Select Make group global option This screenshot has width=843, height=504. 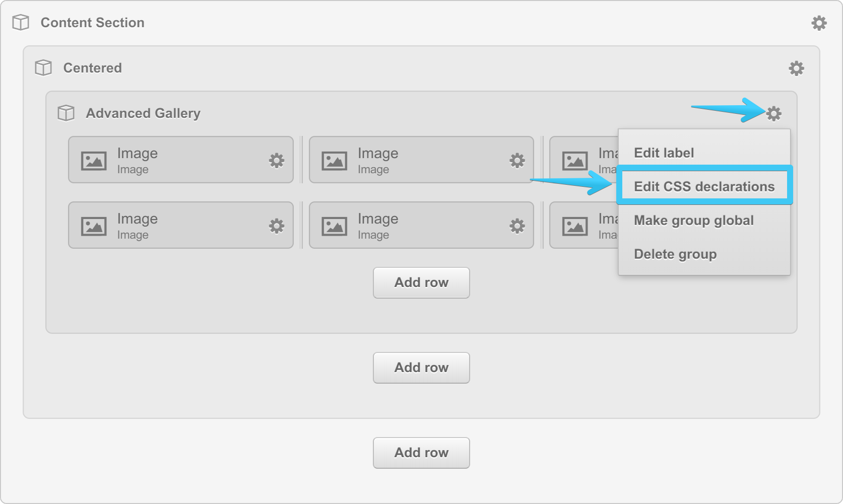pyautogui.click(x=693, y=221)
